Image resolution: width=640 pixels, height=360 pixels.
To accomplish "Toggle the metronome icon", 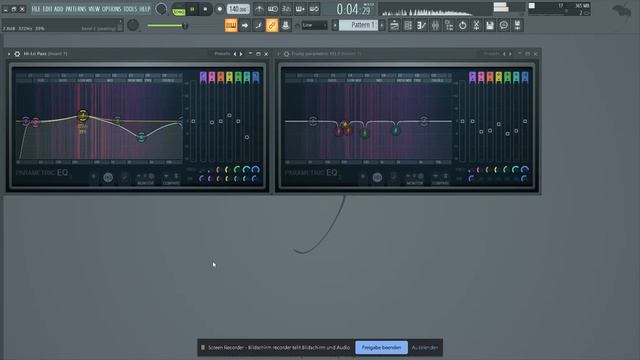I will (259, 9).
